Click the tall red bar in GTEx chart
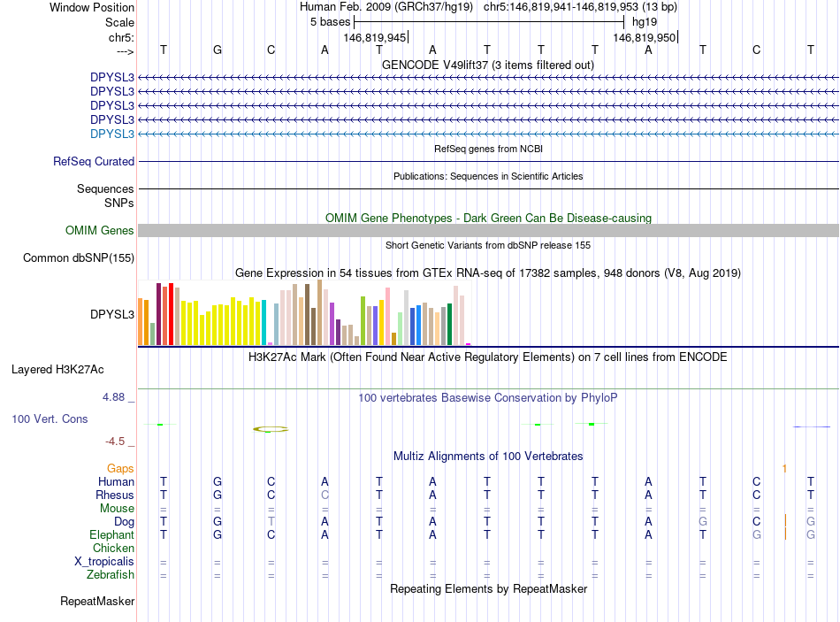 pos(171,314)
